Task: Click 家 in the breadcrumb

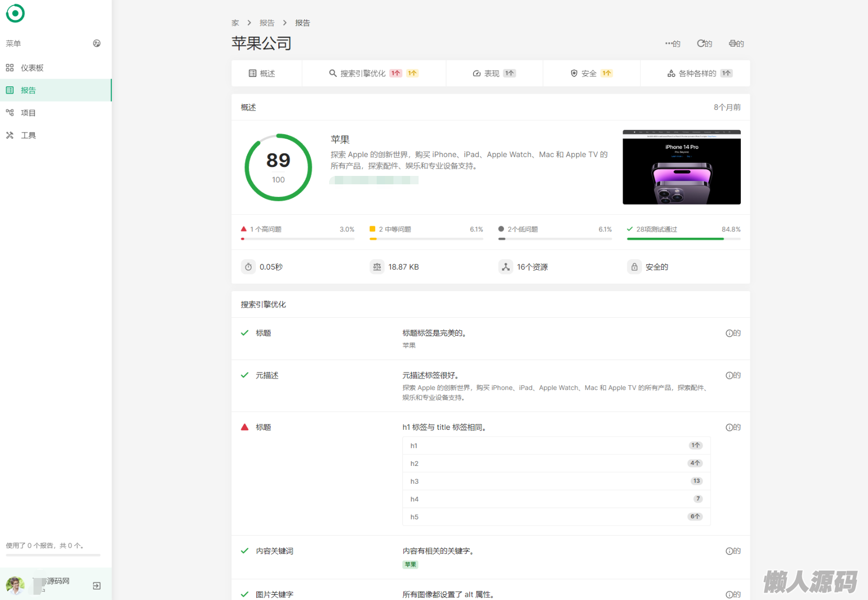Action: coord(235,23)
